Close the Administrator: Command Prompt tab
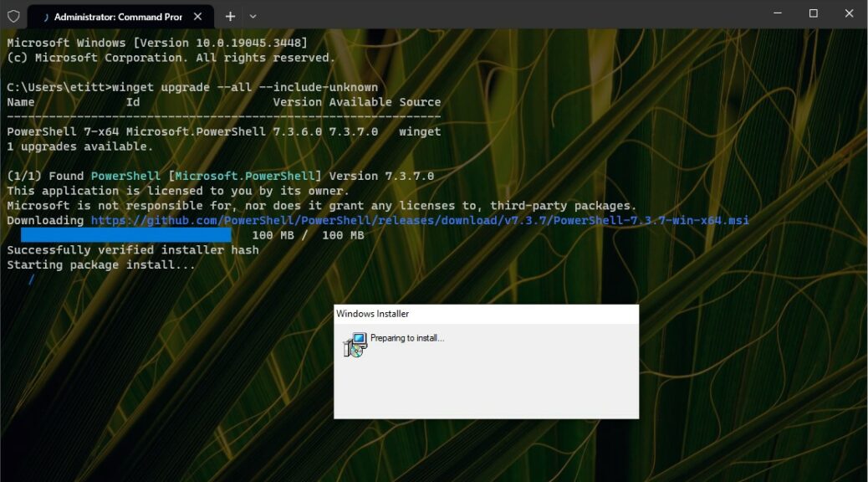Screen dimensions: 868x482 [197, 17]
